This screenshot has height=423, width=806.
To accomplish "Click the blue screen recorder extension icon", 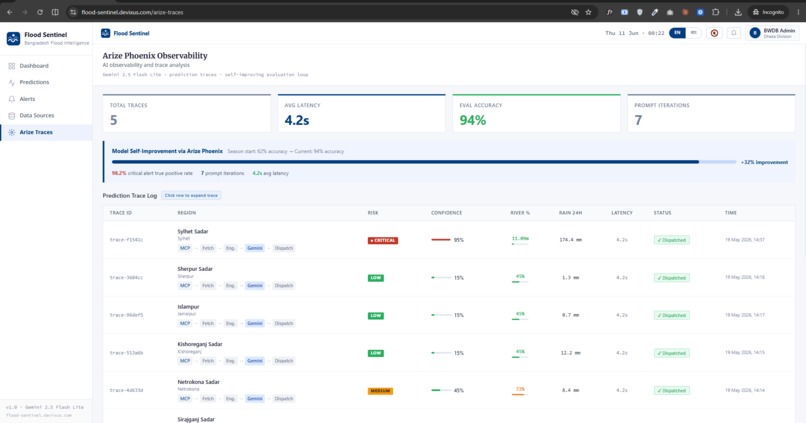I will (625, 12).
